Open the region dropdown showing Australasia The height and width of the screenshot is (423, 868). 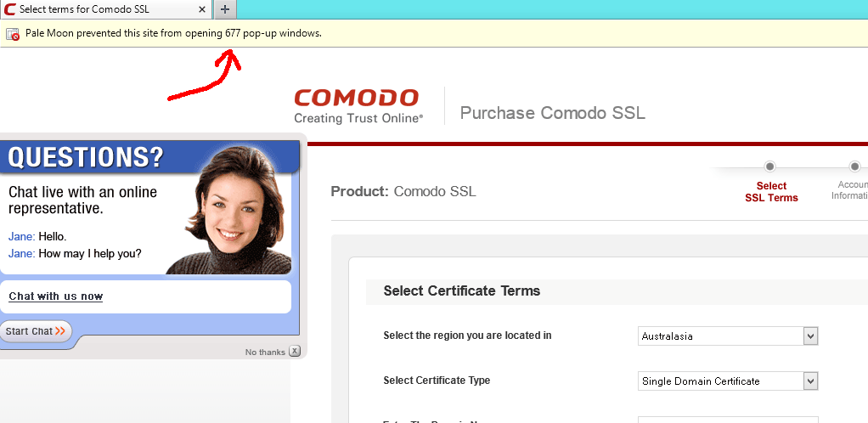click(728, 336)
